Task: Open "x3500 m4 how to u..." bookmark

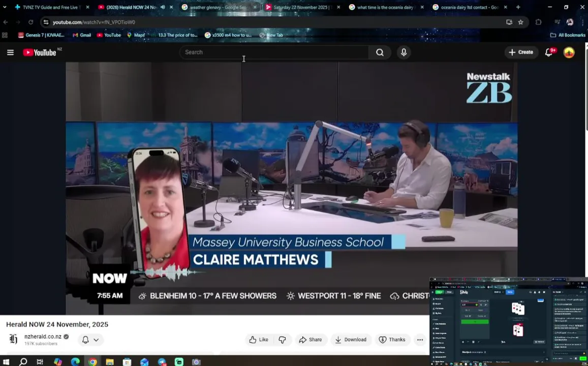Action: coord(228,35)
